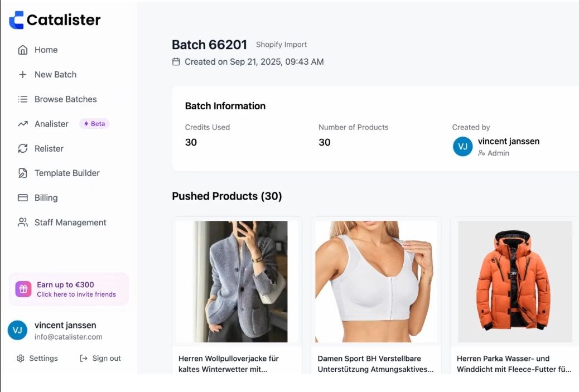579x392 pixels.
Task: Click the gift icon in invite banner
Action: 23,289
